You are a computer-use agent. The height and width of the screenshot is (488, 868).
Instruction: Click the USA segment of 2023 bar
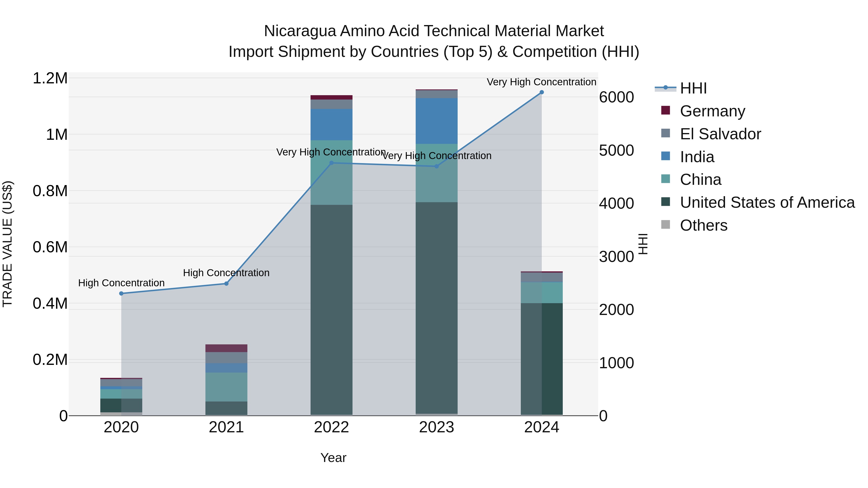[x=437, y=308]
